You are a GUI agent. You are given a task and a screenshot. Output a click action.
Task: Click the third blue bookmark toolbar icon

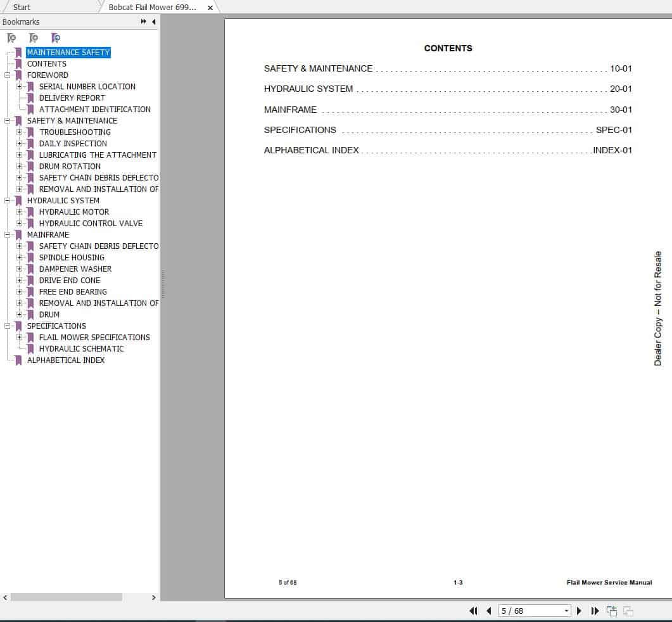(x=55, y=38)
